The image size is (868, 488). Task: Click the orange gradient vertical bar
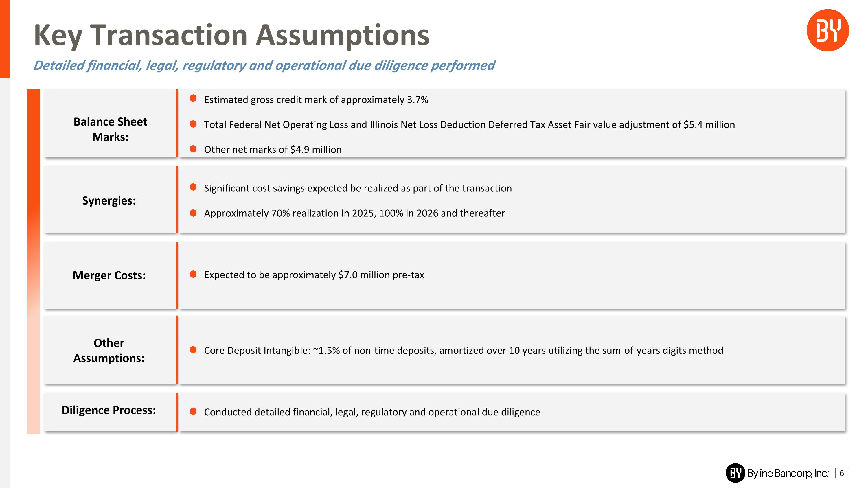coord(33,261)
